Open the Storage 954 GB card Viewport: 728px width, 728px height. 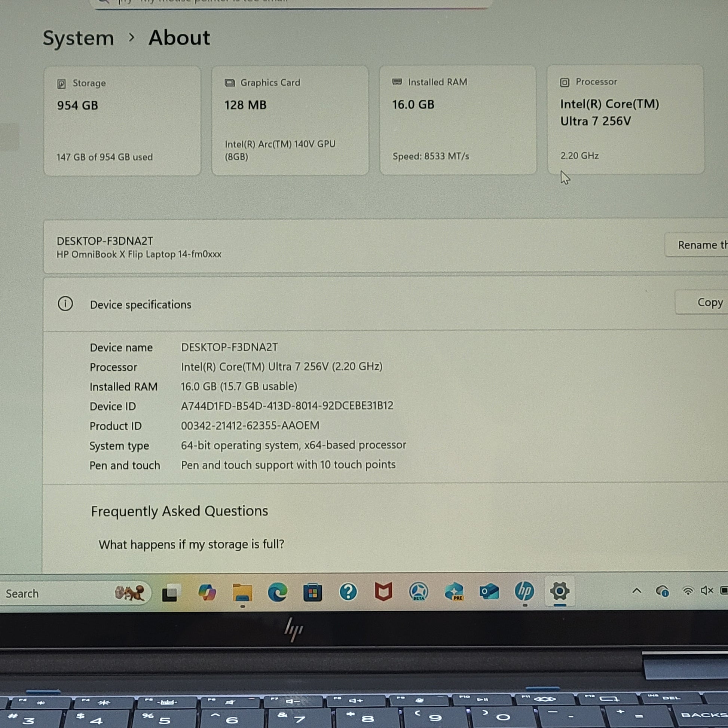coord(122,120)
